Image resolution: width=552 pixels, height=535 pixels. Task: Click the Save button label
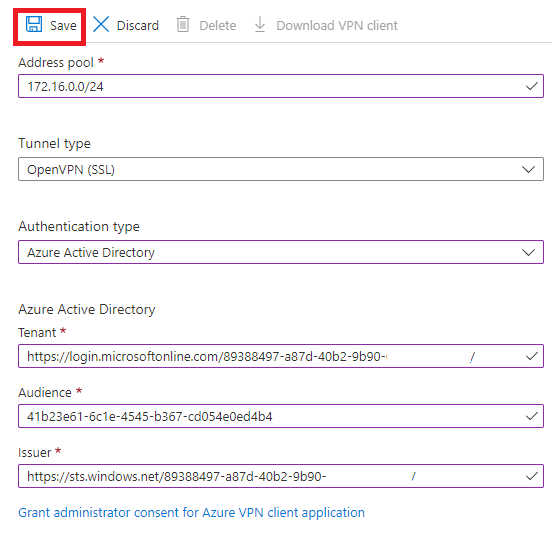pyautogui.click(x=63, y=25)
